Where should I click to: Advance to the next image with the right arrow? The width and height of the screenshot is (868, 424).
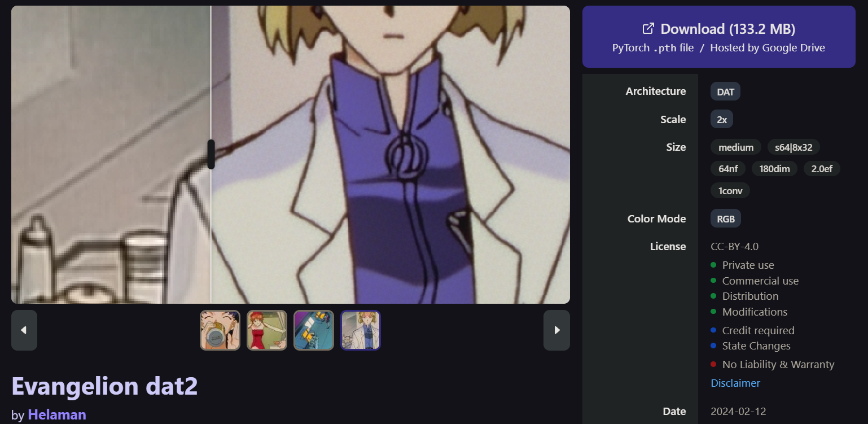point(556,330)
